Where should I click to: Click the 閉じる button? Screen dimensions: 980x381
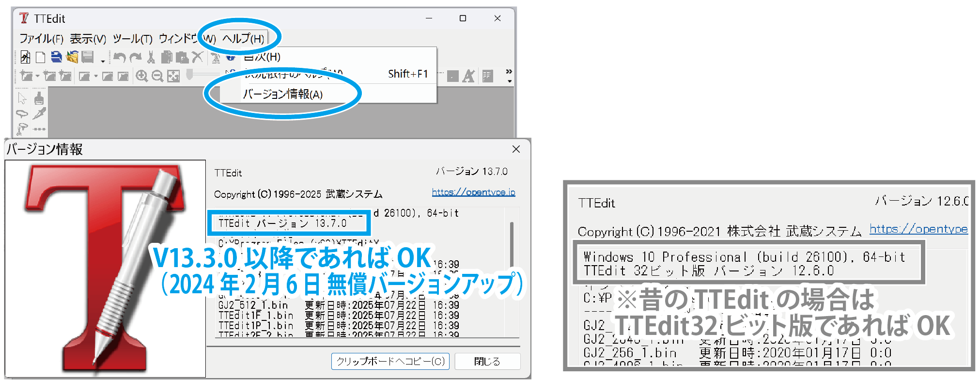[x=487, y=361]
